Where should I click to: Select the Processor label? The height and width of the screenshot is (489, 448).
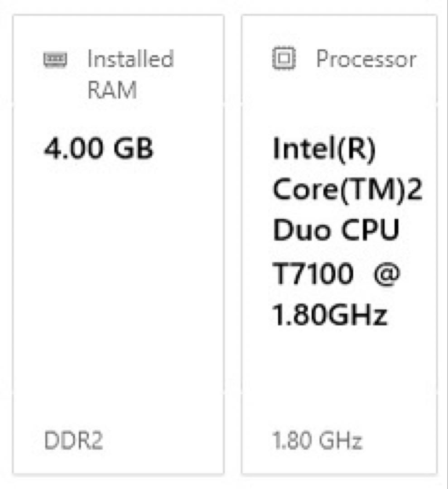368,59
